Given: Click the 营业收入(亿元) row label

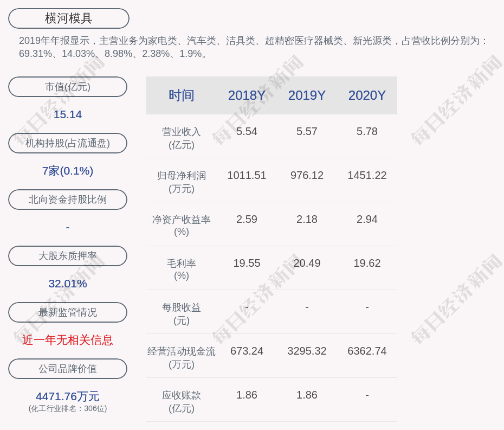Looking at the screenshot, I should [x=182, y=138].
